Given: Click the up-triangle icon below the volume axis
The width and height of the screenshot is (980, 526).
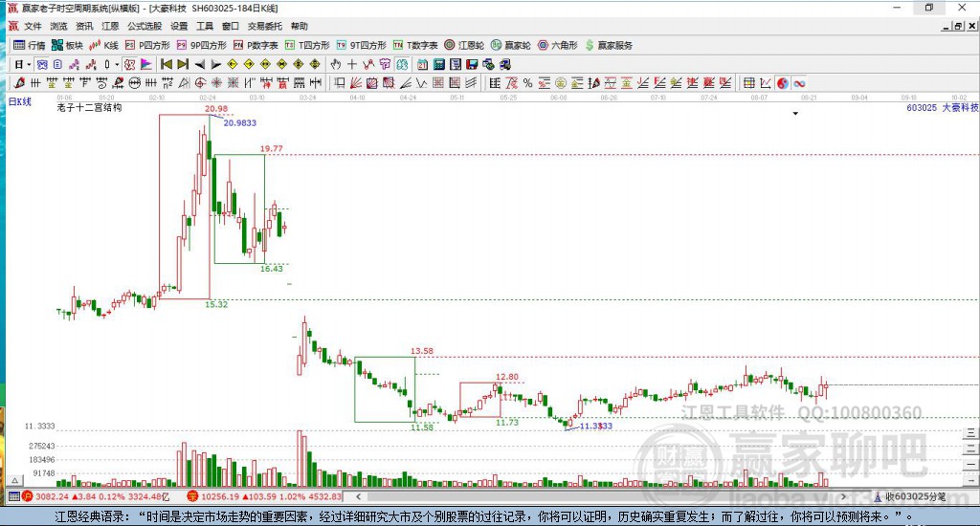Looking at the screenshot, I should (15, 480).
